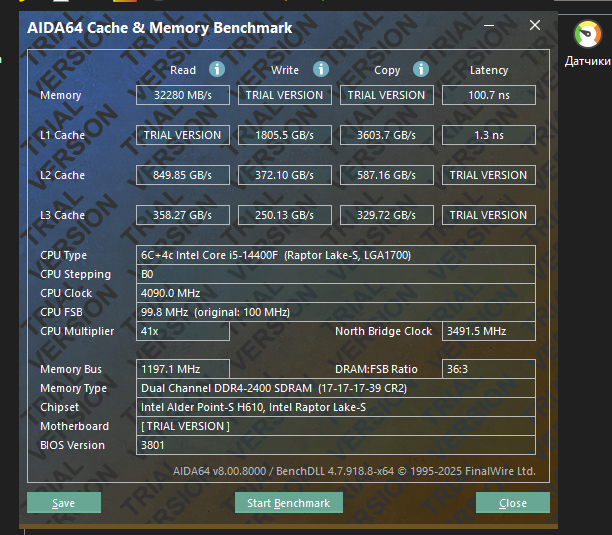Click the info icon next to Read

click(x=217, y=69)
